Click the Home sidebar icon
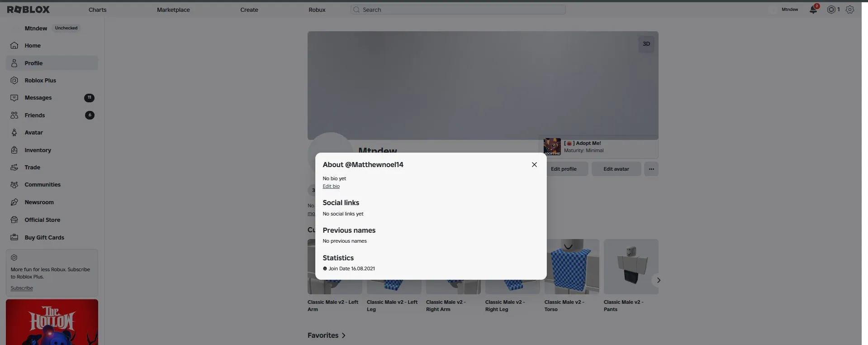868x345 pixels. (x=14, y=46)
